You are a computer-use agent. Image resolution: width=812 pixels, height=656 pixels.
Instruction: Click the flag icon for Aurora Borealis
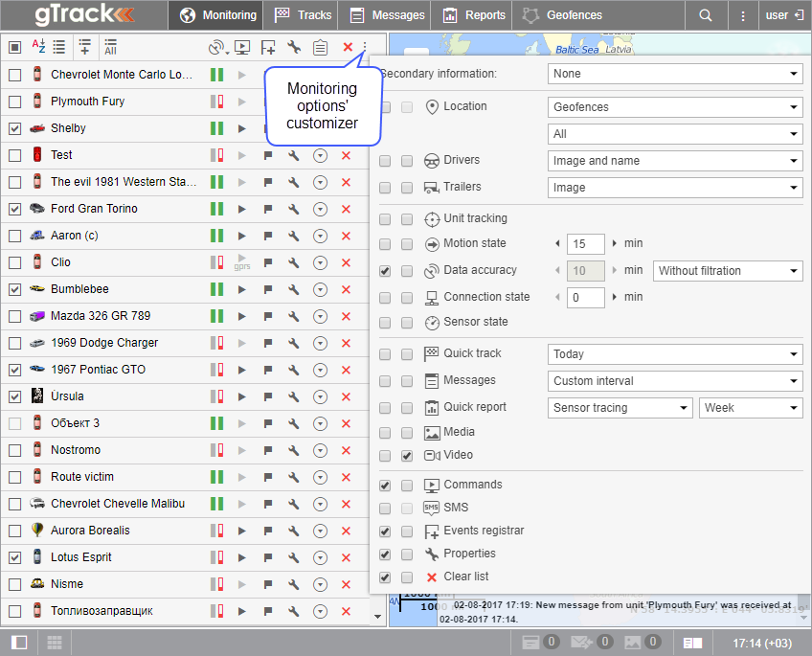click(268, 531)
